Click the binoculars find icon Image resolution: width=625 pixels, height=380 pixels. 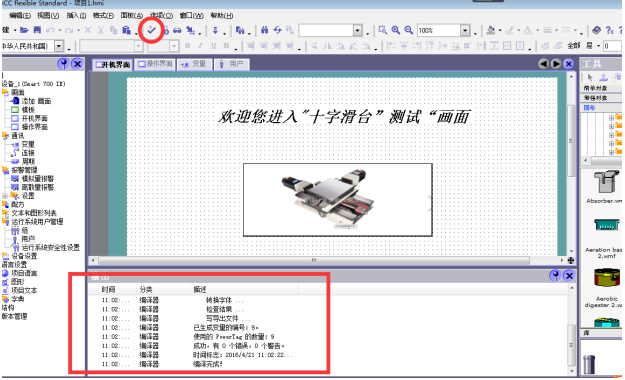[x=264, y=30]
